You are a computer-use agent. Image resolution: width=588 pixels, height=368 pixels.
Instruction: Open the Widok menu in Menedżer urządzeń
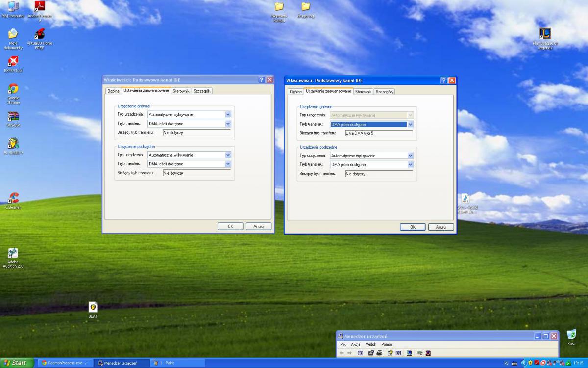tap(371, 344)
